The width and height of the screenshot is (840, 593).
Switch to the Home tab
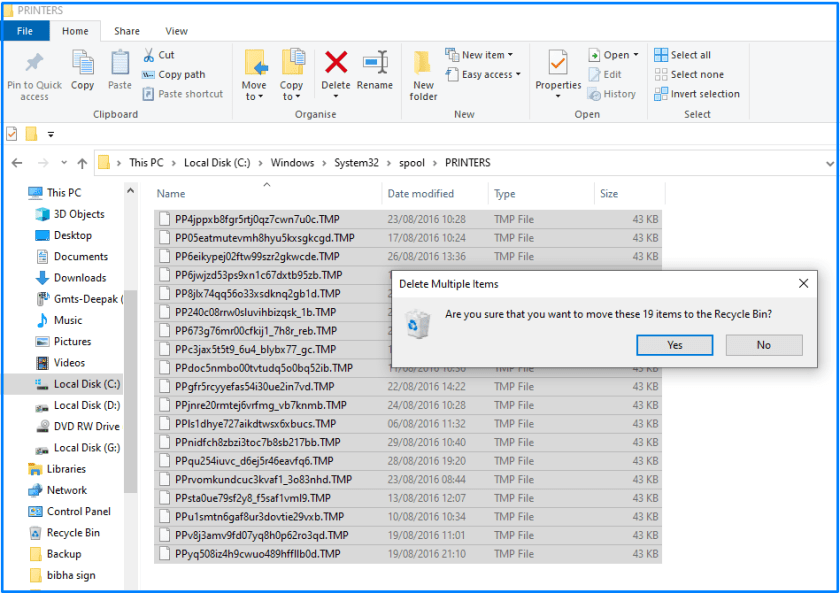click(x=75, y=31)
